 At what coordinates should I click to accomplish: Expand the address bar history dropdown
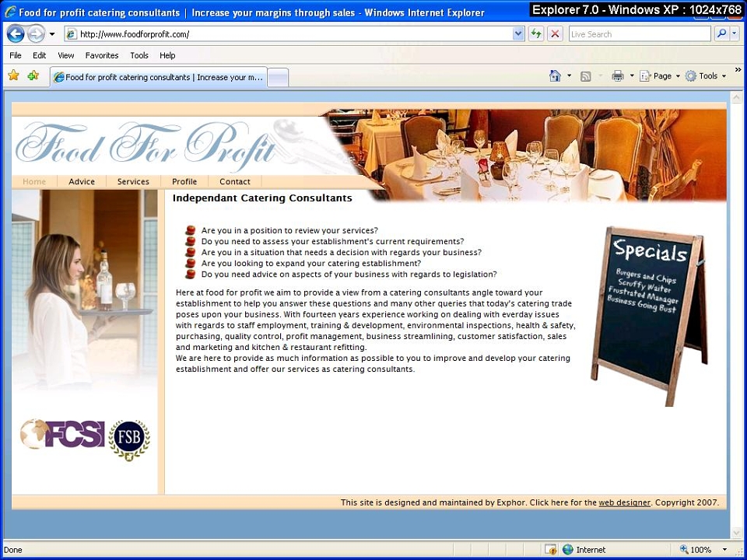[x=518, y=33]
